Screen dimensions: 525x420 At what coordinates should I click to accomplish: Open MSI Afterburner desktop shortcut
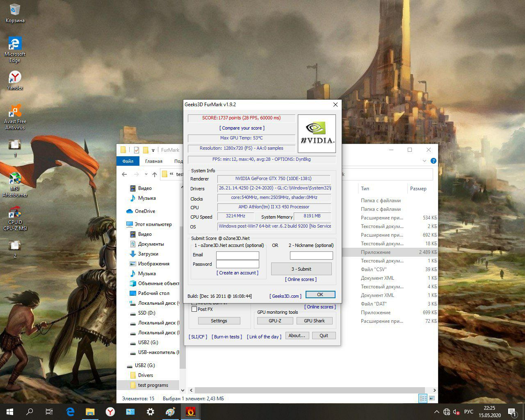[15, 185]
